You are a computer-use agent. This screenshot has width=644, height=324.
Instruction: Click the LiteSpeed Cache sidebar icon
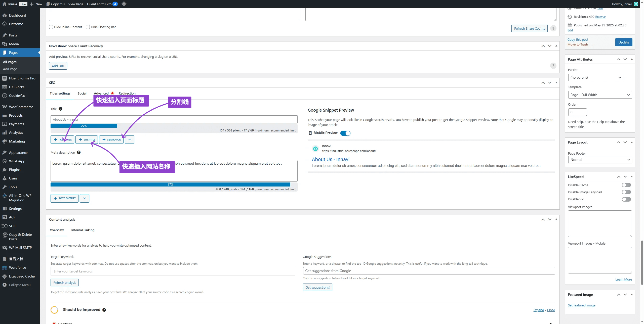point(5,276)
